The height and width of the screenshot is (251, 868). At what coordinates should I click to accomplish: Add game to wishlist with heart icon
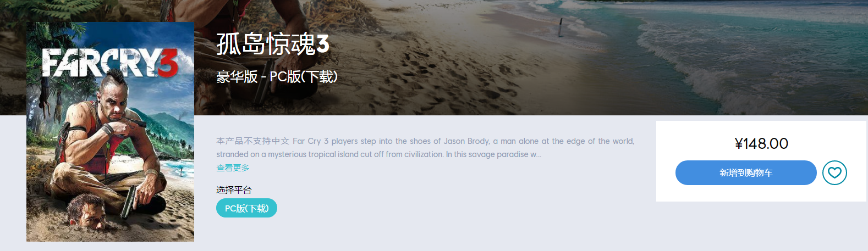(x=834, y=172)
